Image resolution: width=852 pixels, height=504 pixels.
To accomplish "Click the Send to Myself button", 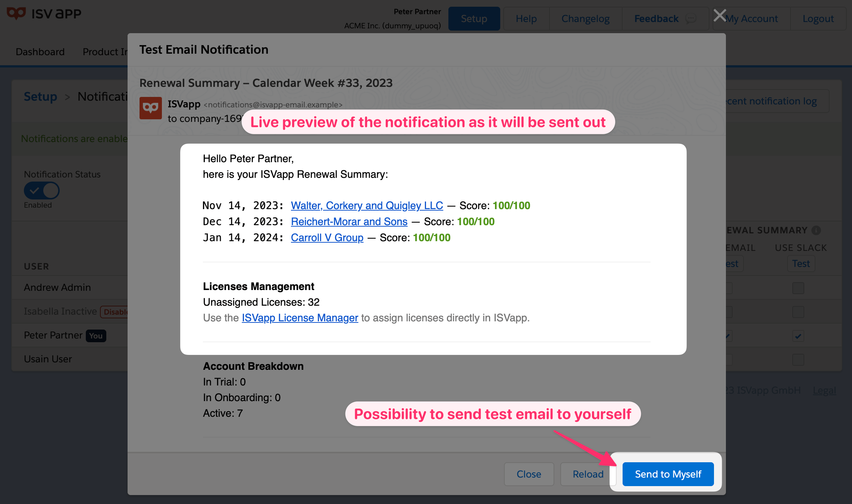I will point(668,474).
